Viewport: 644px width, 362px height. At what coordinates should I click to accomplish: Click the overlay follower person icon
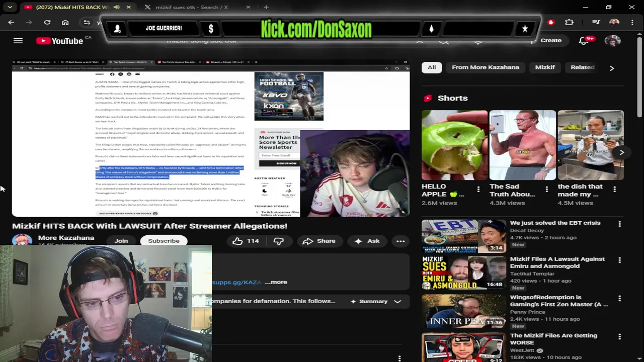point(117,29)
